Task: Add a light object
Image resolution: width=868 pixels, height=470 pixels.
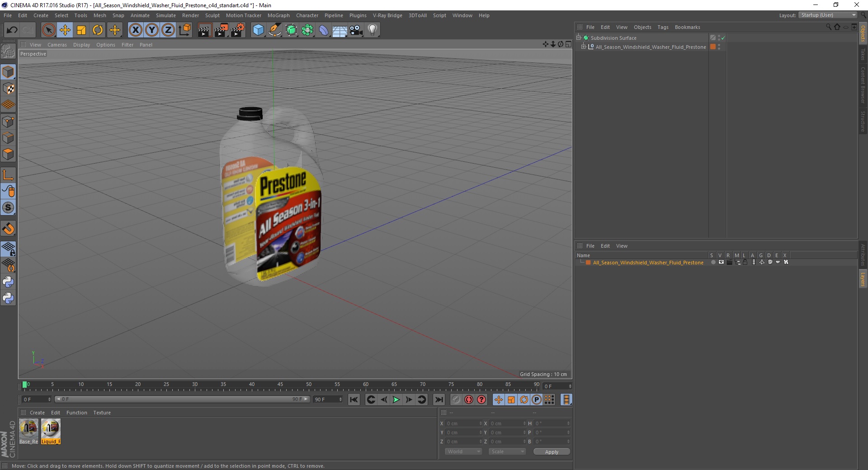Action: [x=373, y=30]
